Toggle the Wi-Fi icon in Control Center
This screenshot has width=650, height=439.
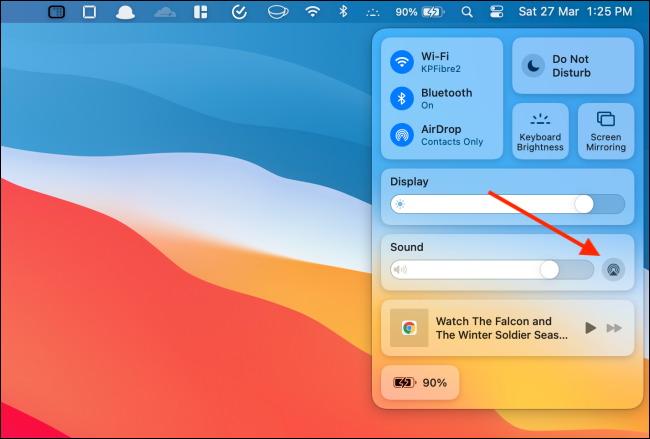pos(402,62)
